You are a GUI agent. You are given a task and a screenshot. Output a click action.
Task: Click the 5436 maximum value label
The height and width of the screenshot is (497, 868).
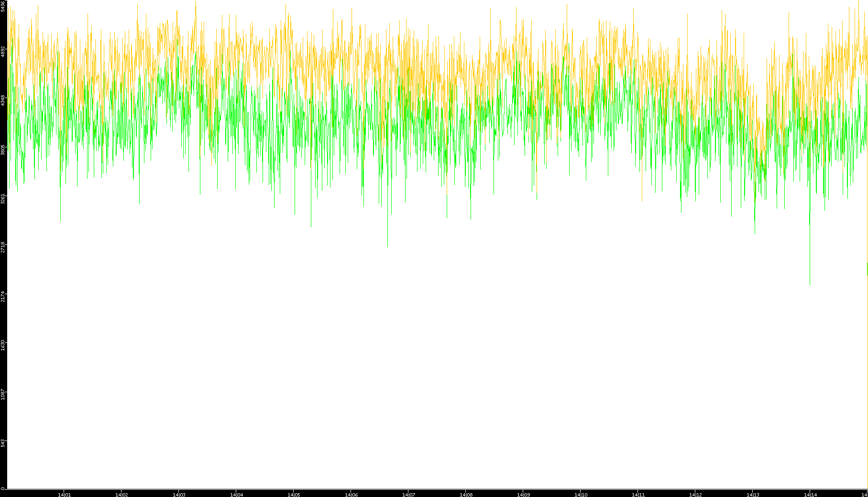pos(3,6)
